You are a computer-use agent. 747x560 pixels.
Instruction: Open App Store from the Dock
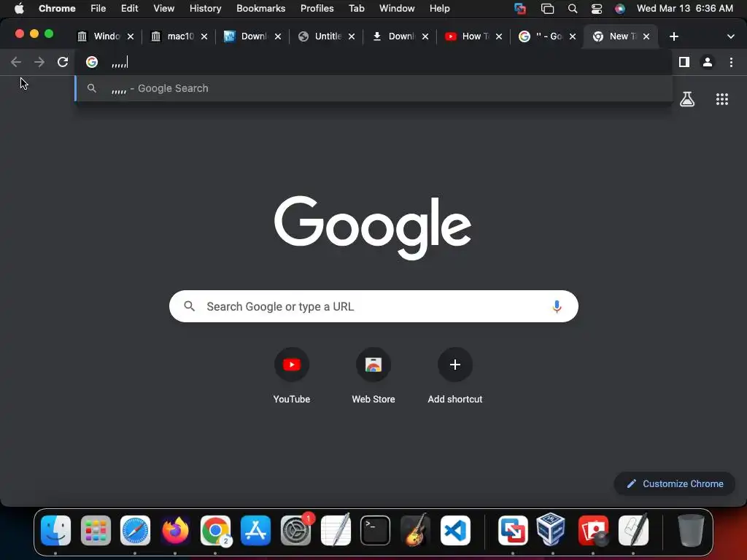click(x=256, y=530)
